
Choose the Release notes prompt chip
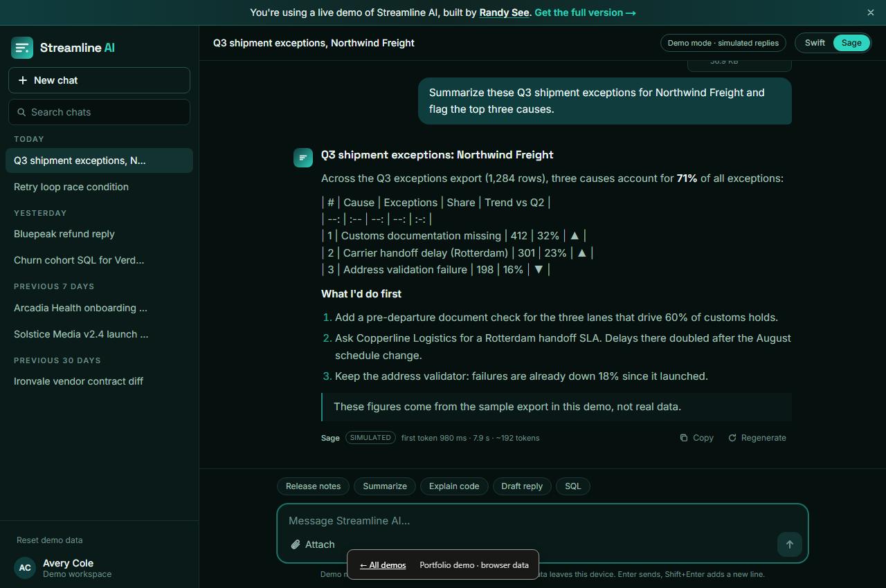(x=313, y=486)
